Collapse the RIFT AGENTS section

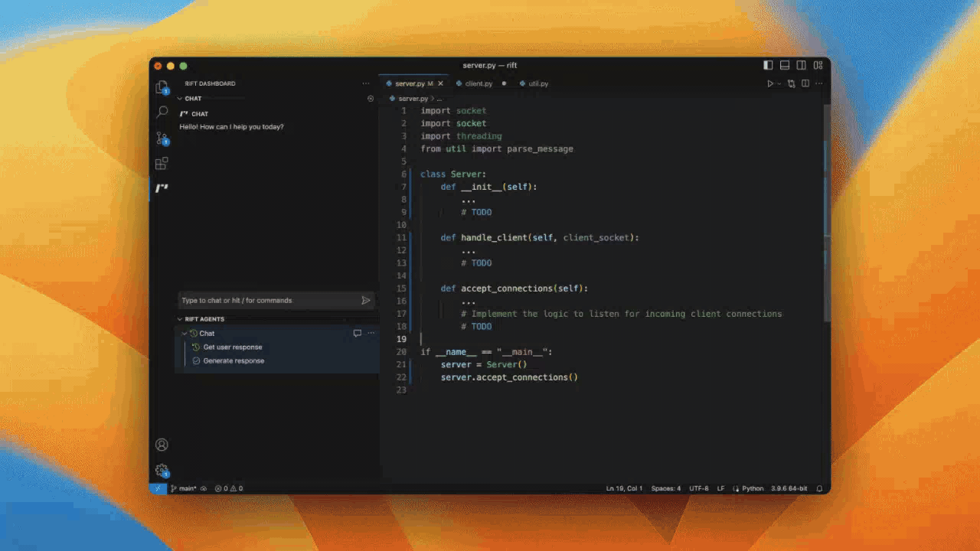[180, 319]
